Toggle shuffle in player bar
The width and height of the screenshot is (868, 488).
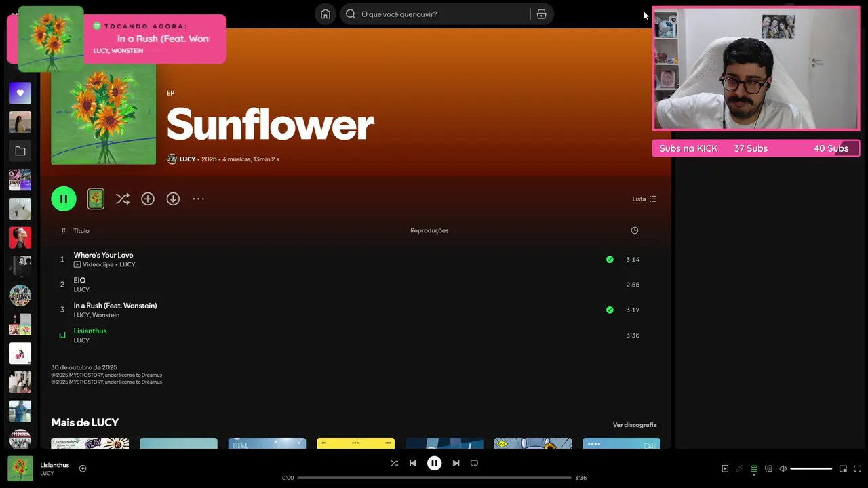point(394,463)
